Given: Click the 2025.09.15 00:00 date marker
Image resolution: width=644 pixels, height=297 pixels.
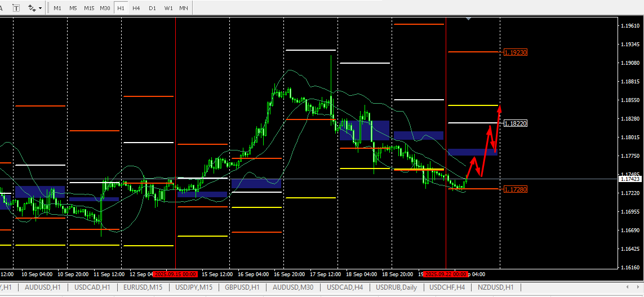Looking at the screenshot, I should 176,274.
